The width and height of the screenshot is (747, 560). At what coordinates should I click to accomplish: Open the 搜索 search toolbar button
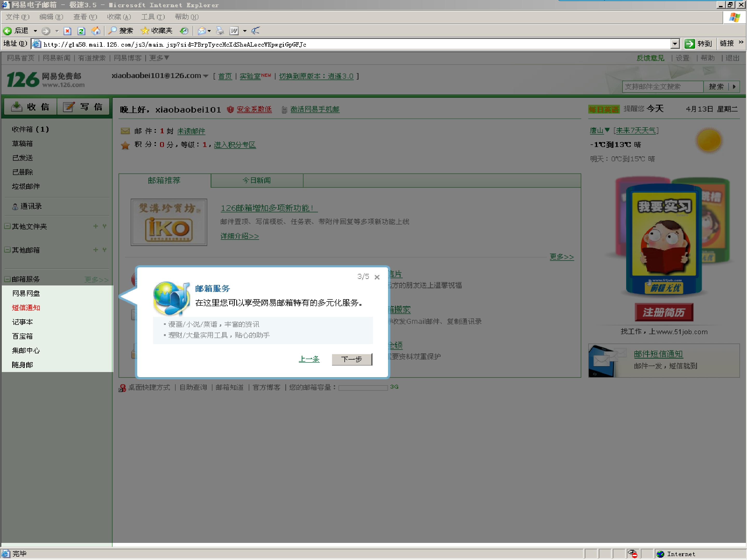[121, 31]
